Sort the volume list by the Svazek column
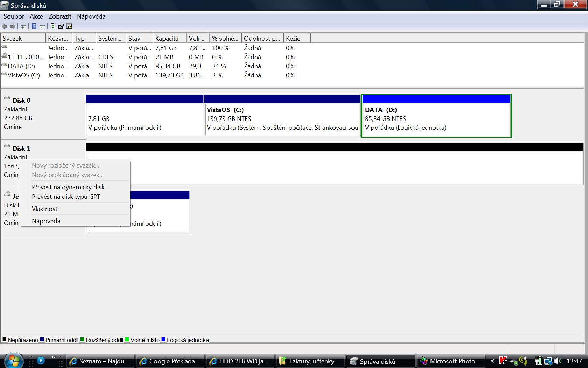Viewport: 588px width, 368px height. (x=23, y=39)
